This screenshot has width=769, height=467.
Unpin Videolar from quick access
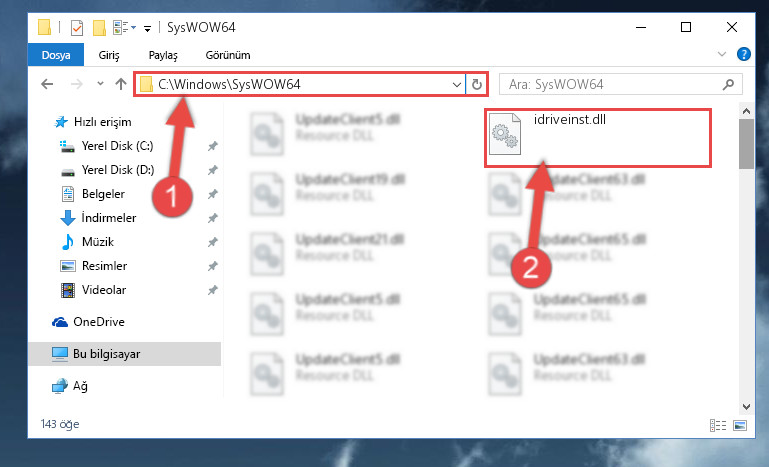[212, 290]
